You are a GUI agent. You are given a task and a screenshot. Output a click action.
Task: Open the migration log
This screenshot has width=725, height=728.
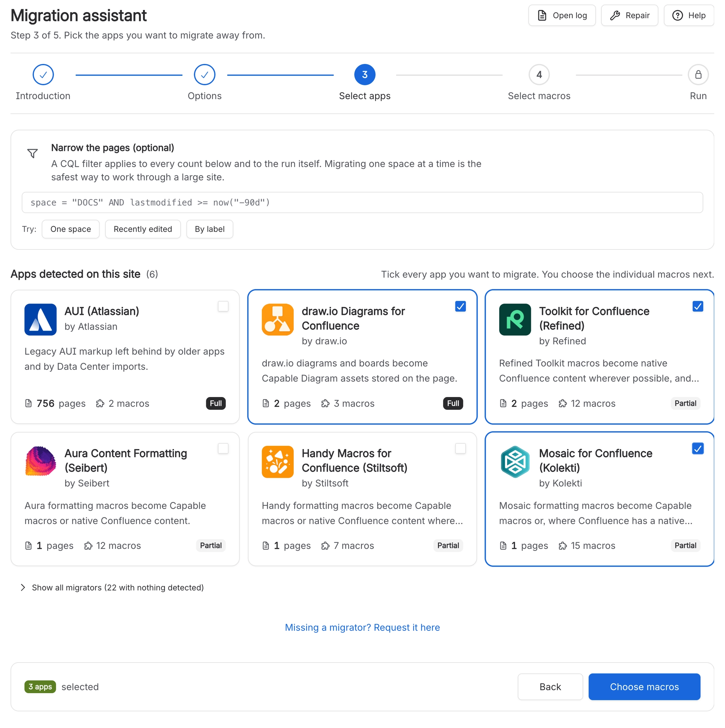pos(562,15)
